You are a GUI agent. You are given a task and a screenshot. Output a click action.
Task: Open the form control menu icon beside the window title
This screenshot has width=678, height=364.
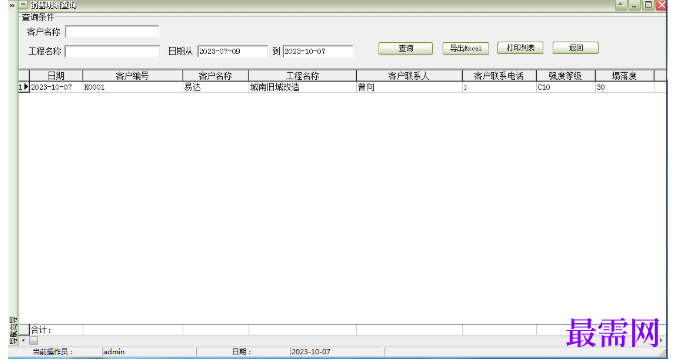click(23, 5)
